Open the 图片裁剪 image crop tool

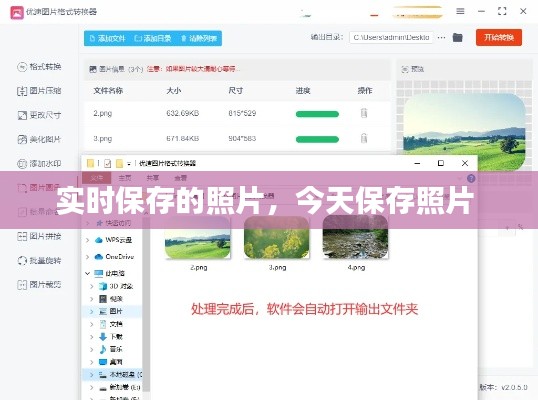coord(39,285)
